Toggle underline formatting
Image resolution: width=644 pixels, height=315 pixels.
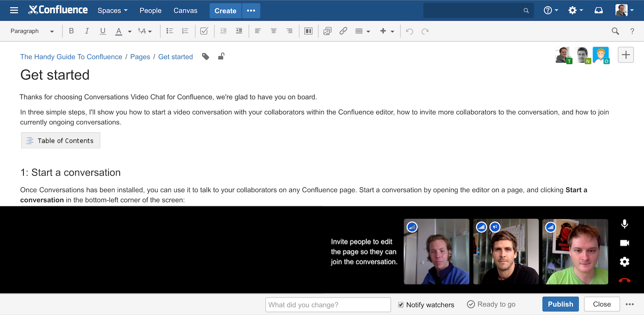pyautogui.click(x=103, y=31)
